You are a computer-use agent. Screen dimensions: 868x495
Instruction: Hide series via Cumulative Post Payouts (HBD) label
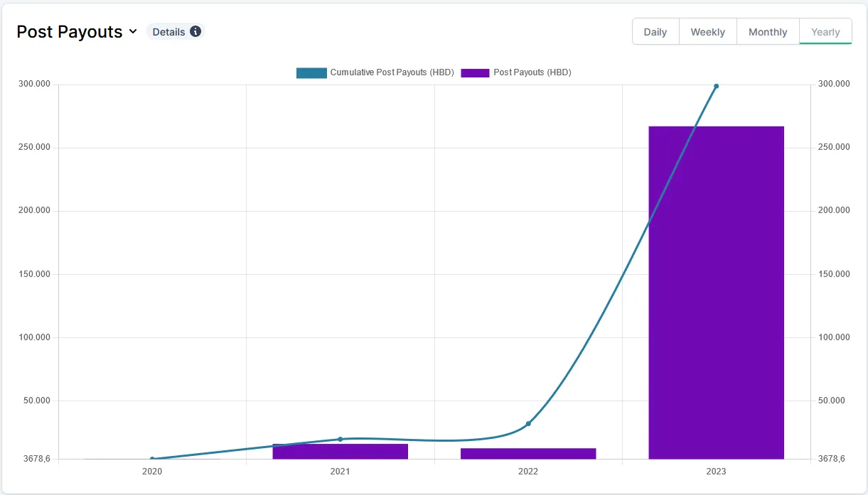(392, 72)
